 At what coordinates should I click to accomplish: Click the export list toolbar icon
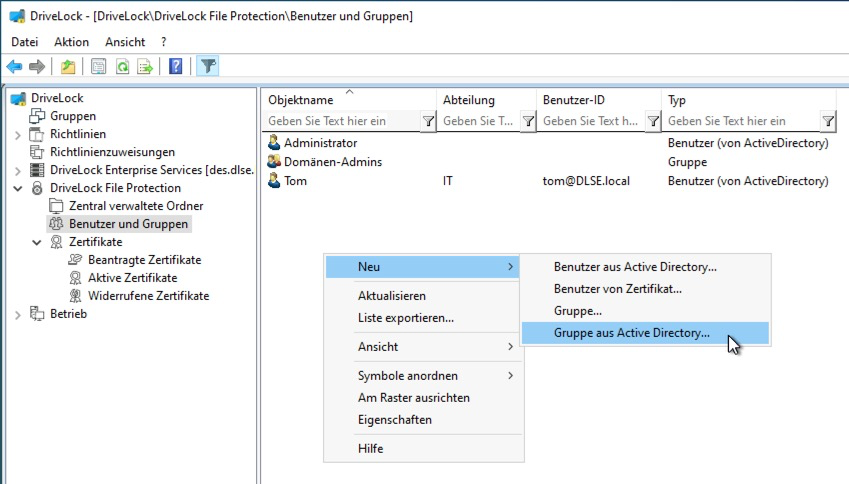pos(145,67)
